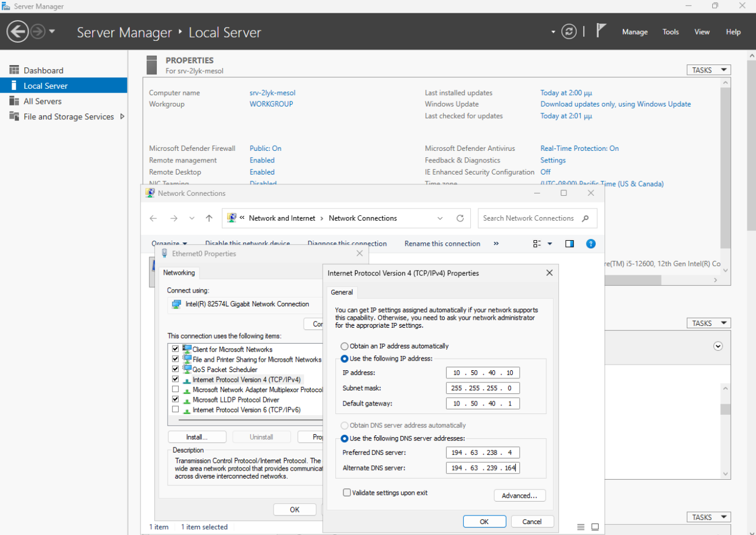Viewport: 756px width, 535px height.
Task: Open the Manage menu
Action: [x=635, y=32]
